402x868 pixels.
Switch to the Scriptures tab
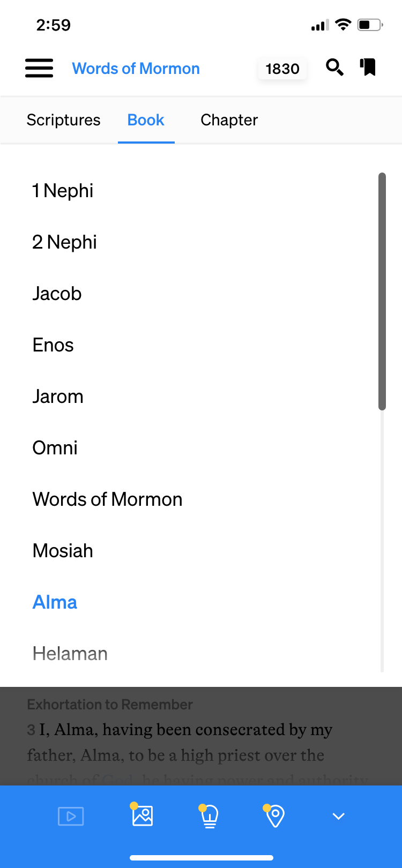pos(63,120)
